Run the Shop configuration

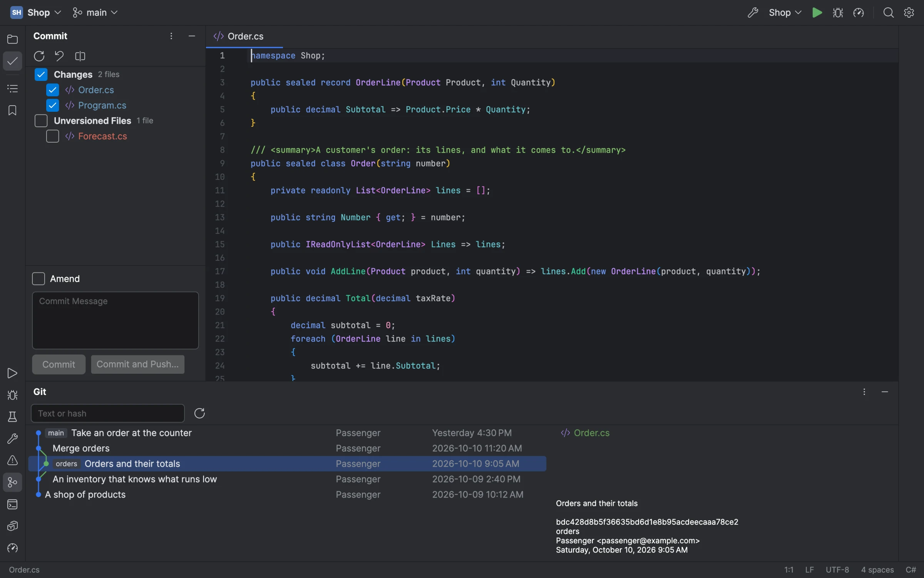(817, 13)
